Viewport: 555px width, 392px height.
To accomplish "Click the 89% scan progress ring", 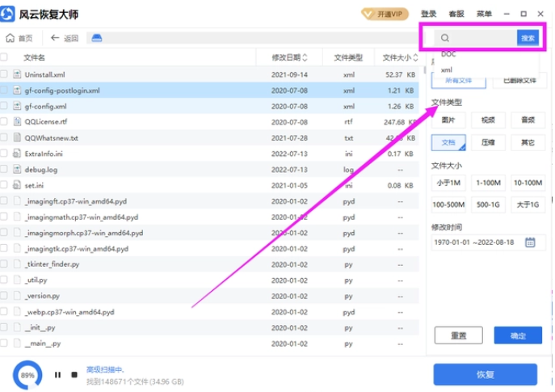I will pos(27,375).
